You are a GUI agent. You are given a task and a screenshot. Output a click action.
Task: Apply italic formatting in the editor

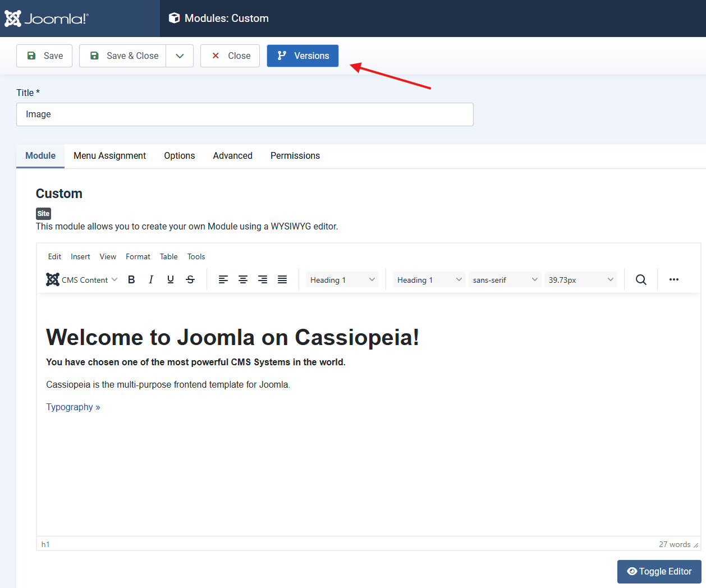pos(150,279)
